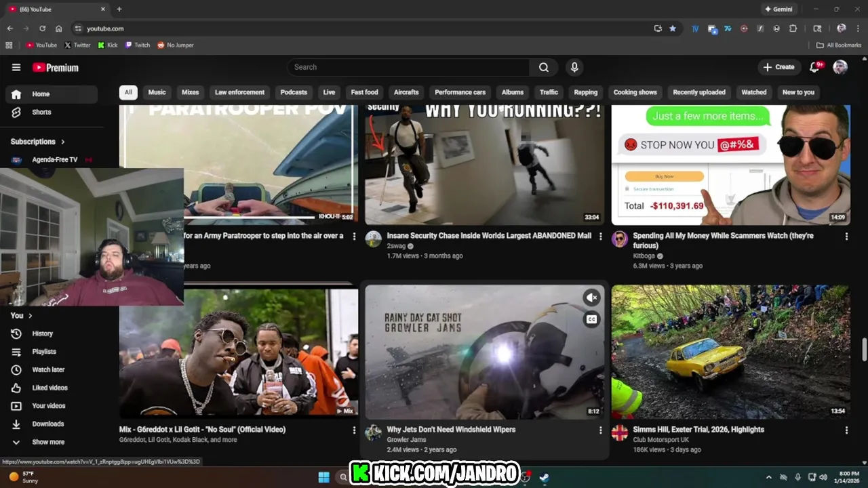868x488 pixels.
Task: Open the notifications bell
Action: coord(816,66)
